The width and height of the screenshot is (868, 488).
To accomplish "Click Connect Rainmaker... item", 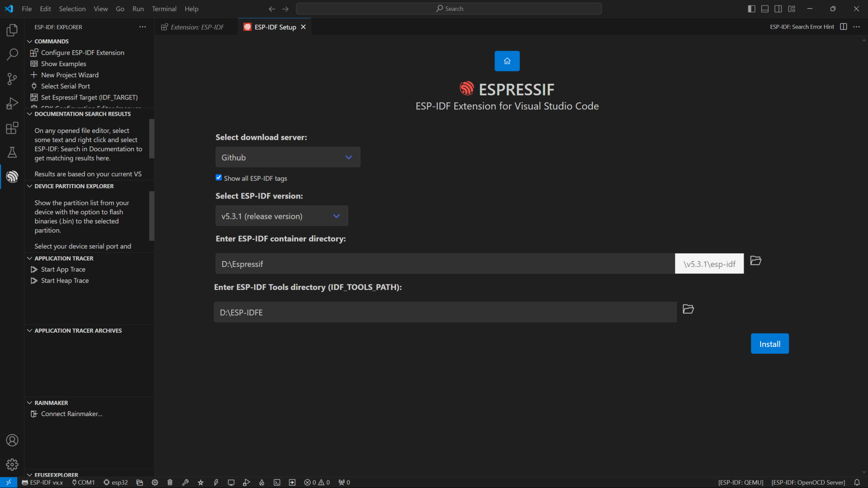I will click(x=71, y=414).
